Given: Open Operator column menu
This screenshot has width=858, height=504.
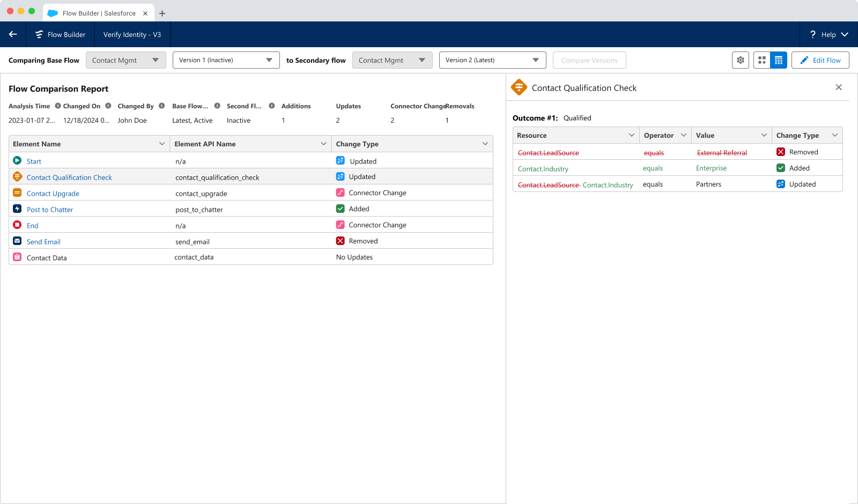Looking at the screenshot, I should pyautogui.click(x=684, y=135).
